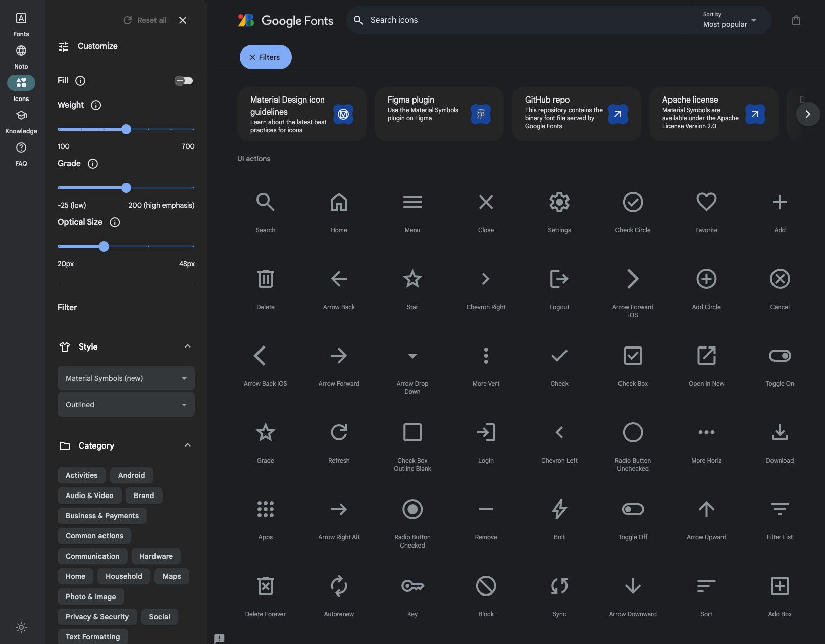Open the Knowledge section in sidebar
The image size is (825, 644).
pyautogui.click(x=21, y=121)
